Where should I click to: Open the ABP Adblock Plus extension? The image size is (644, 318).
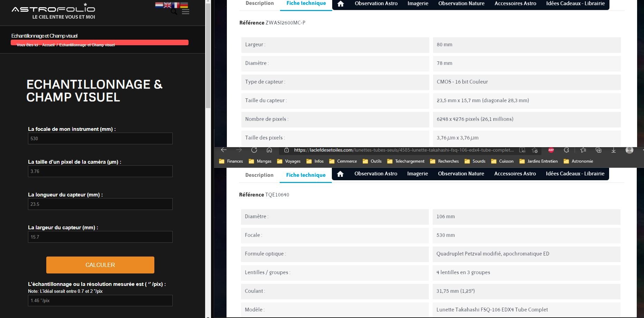coord(551,150)
